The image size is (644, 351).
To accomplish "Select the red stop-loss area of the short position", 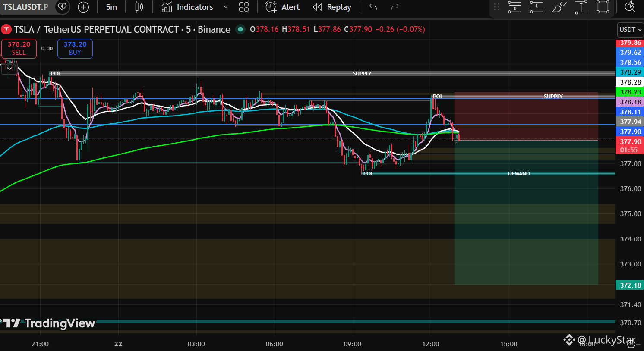I will coord(526,116).
